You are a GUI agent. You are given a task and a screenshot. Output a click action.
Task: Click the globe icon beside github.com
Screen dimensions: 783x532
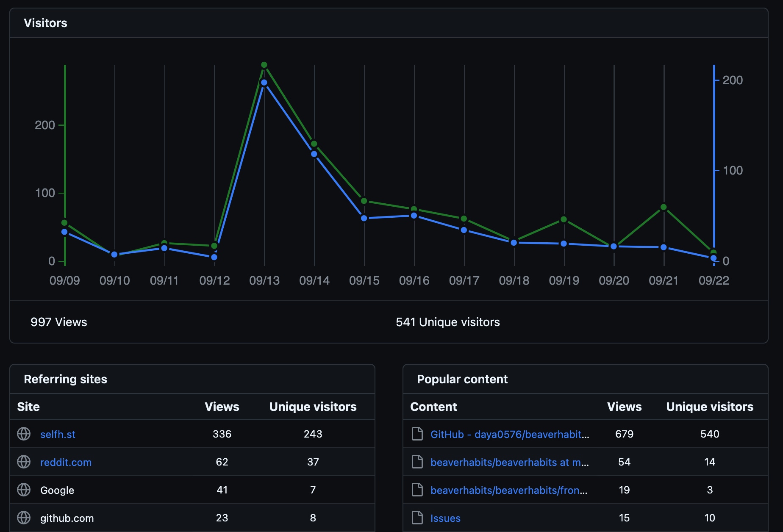(24, 518)
